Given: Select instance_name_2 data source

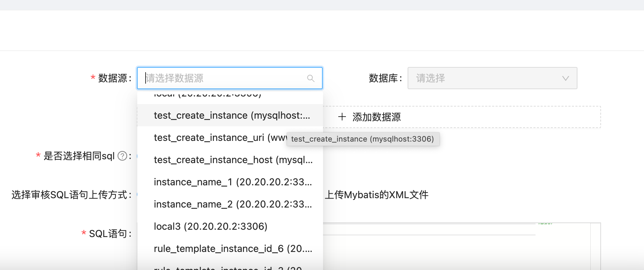Looking at the screenshot, I should tap(230, 204).
